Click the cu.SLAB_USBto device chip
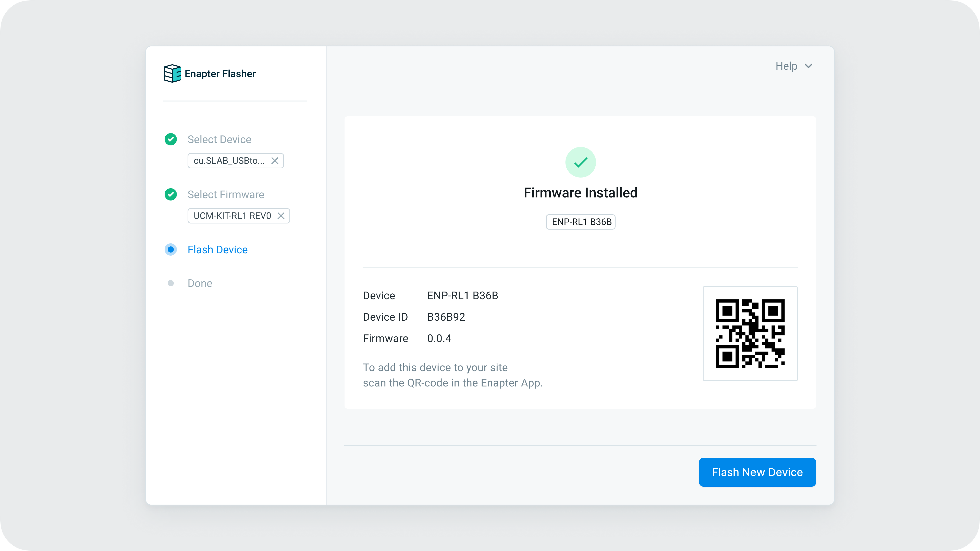 229,161
